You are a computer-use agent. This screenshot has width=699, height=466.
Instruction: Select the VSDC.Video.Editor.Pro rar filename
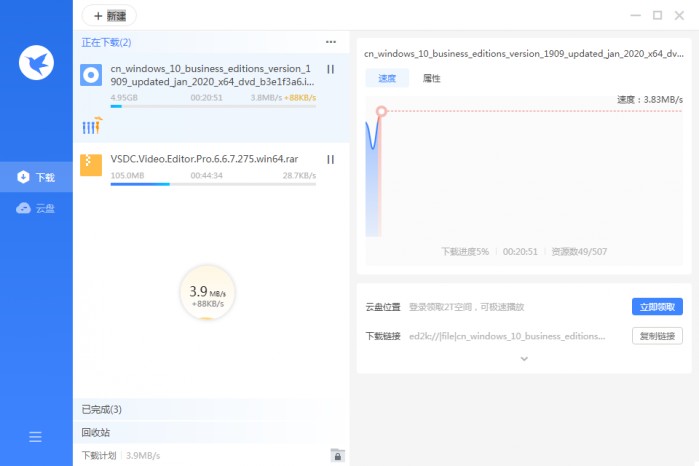point(204,159)
